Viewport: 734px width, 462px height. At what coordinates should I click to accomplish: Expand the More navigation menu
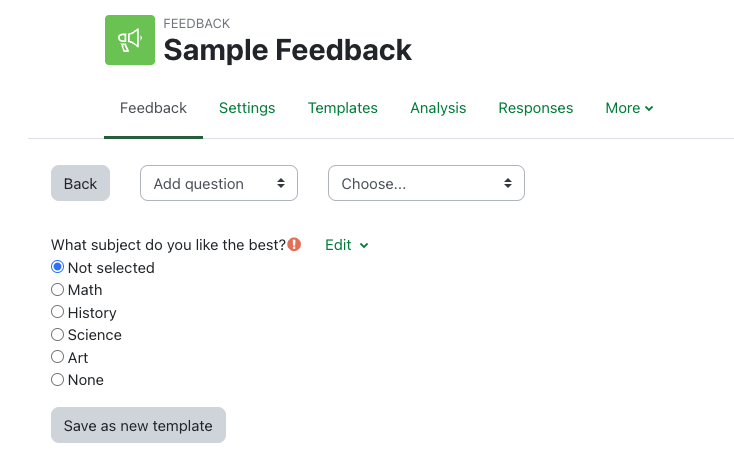[x=629, y=108]
